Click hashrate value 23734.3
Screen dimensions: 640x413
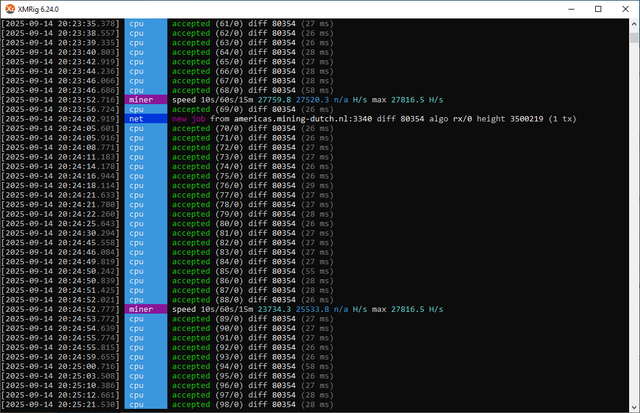pyautogui.click(x=274, y=309)
